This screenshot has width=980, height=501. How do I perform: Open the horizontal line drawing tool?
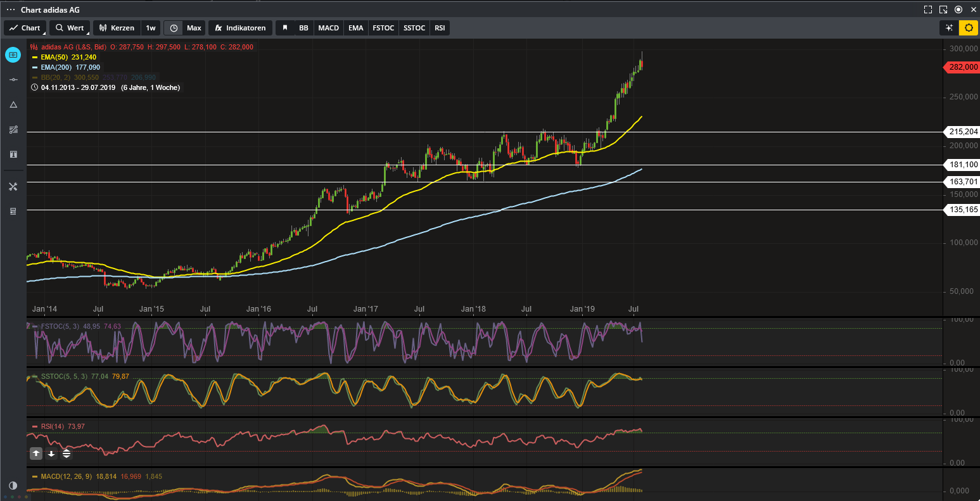click(13, 79)
